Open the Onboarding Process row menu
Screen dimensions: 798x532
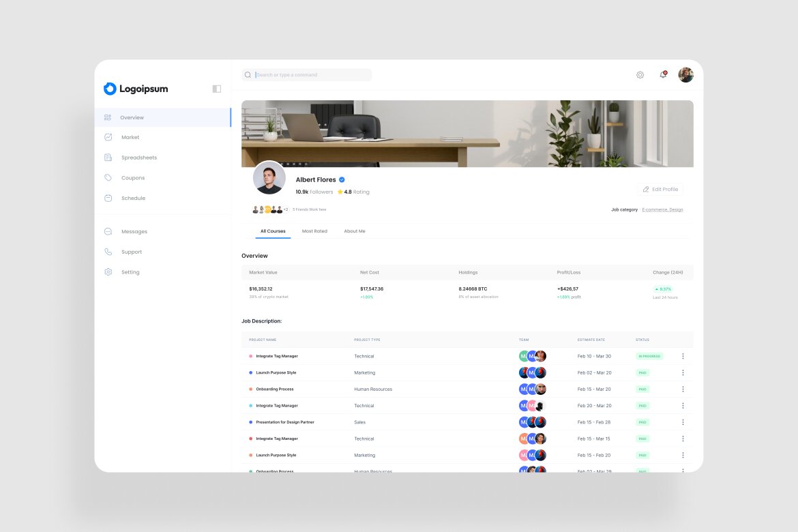coord(683,389)
